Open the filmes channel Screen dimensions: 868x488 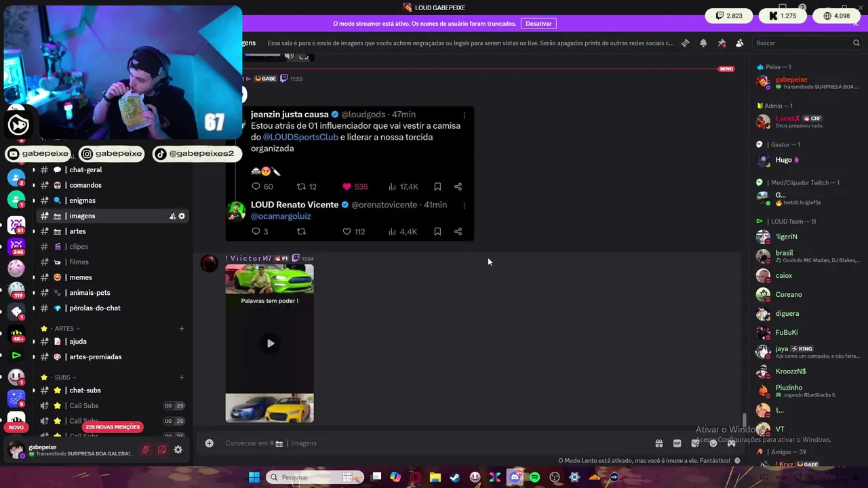point(79,262)
